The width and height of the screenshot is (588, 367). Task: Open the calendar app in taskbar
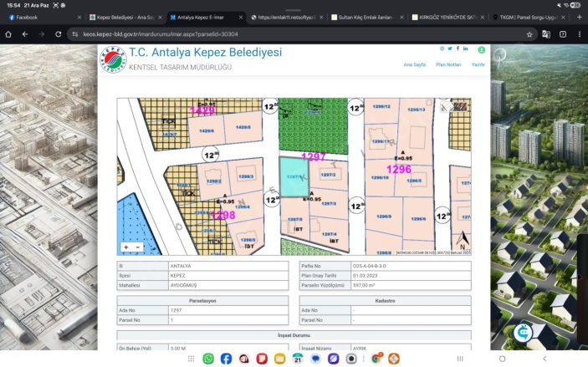pos(297,359)
